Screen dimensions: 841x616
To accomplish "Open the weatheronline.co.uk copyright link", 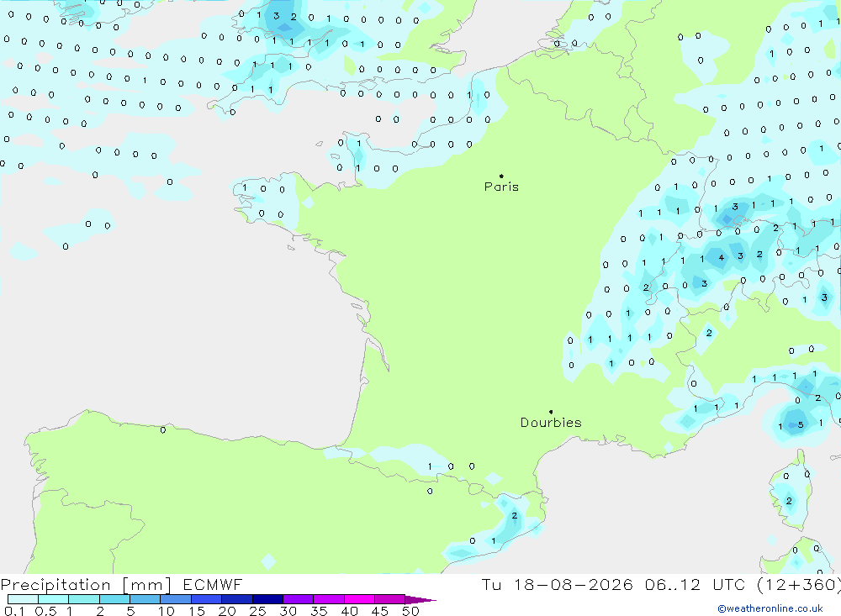I will (770, 608).
